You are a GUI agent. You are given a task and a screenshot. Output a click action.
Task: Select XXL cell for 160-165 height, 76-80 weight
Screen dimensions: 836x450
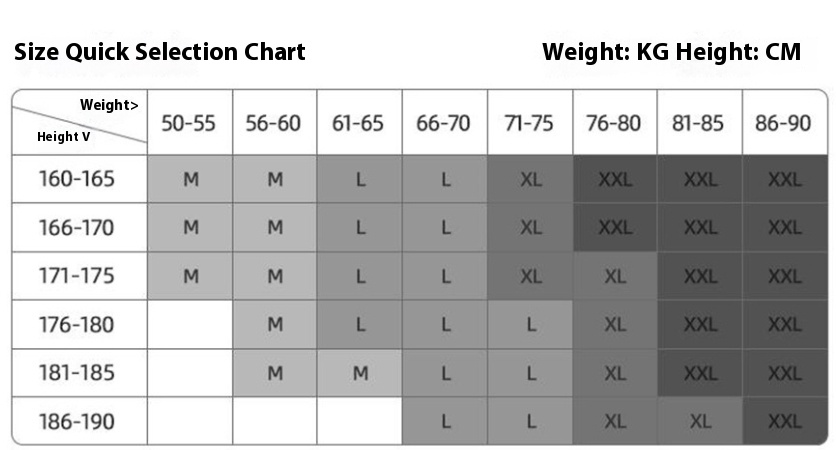[615, 180]
